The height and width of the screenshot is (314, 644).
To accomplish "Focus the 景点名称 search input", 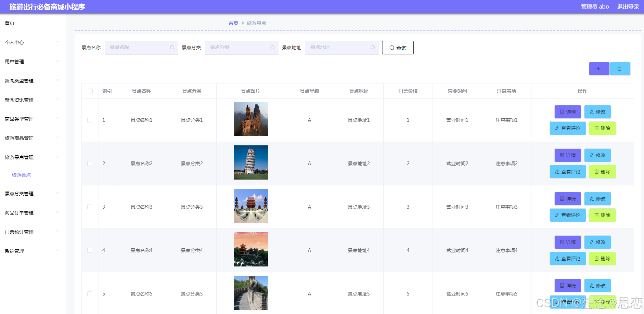I will click(x=141, y=48).
